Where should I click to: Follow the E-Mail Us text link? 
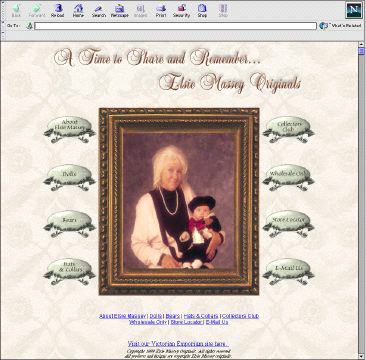[x=217, y=322]
